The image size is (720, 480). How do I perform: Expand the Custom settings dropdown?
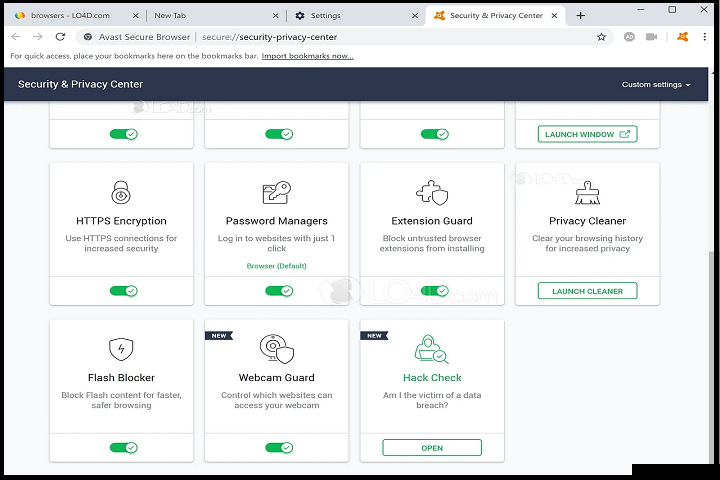coord(656,85)
